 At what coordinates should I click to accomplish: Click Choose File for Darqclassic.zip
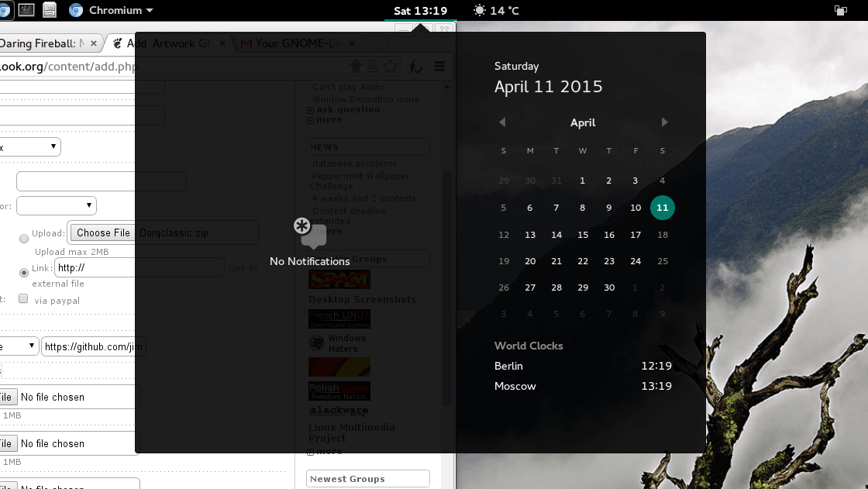(x=103, y=232)
